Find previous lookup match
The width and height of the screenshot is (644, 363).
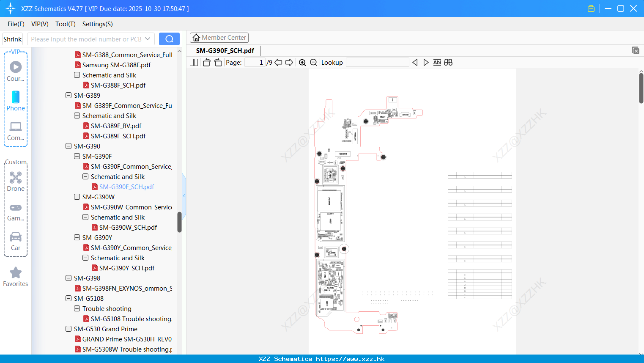(x=415, y=63)
